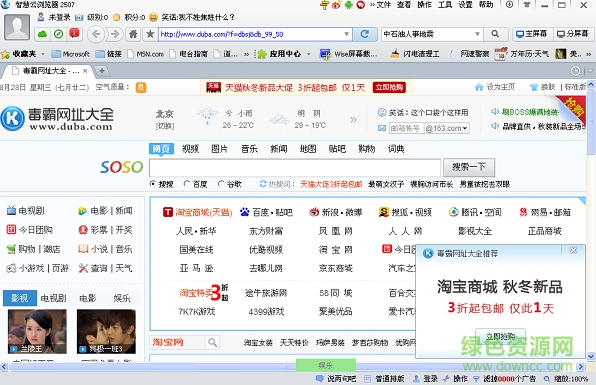Refresh the page with reload button
The height and width of the screenshot is (385, 596).
(365, 34)
